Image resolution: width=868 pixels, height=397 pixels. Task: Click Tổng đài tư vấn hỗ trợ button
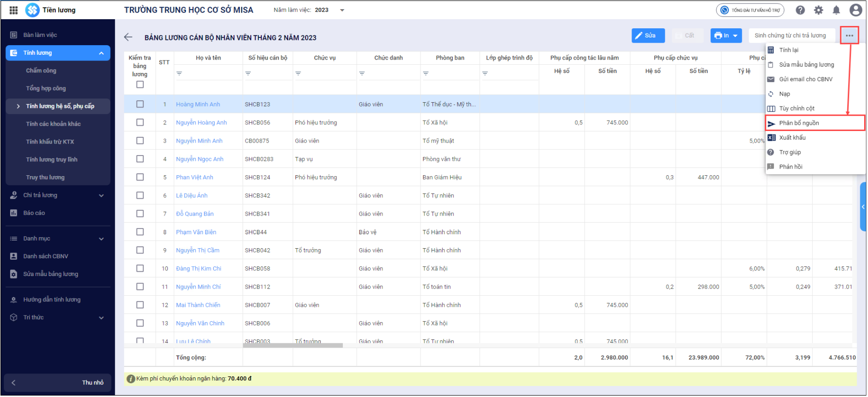click(x=751, y=10)
